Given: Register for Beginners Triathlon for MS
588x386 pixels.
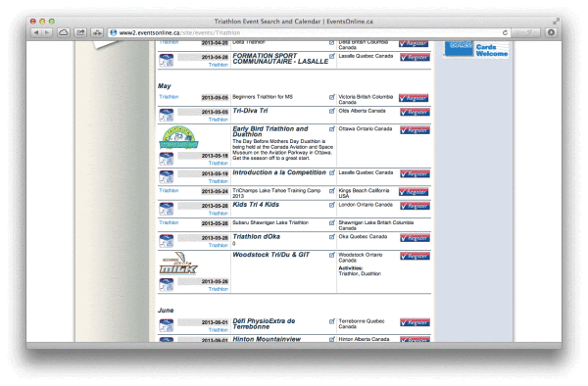Looking at the screenshot, I should click(x=414, y=98).
